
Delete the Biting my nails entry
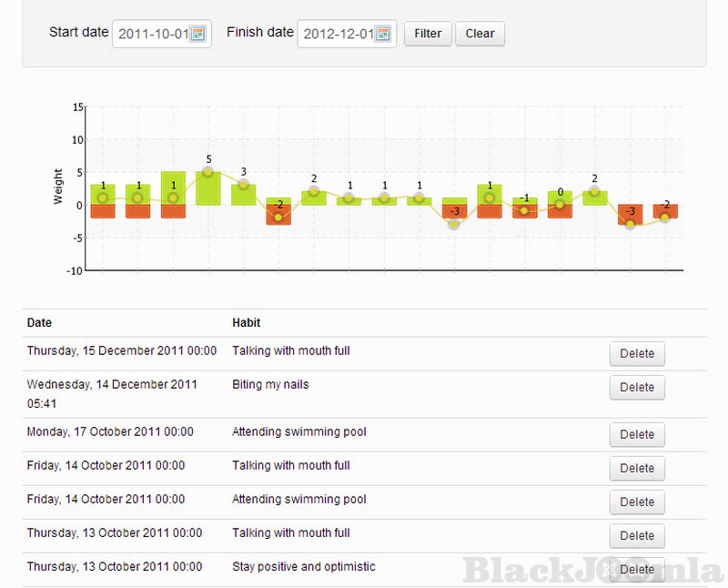click(x=637, y=388)
